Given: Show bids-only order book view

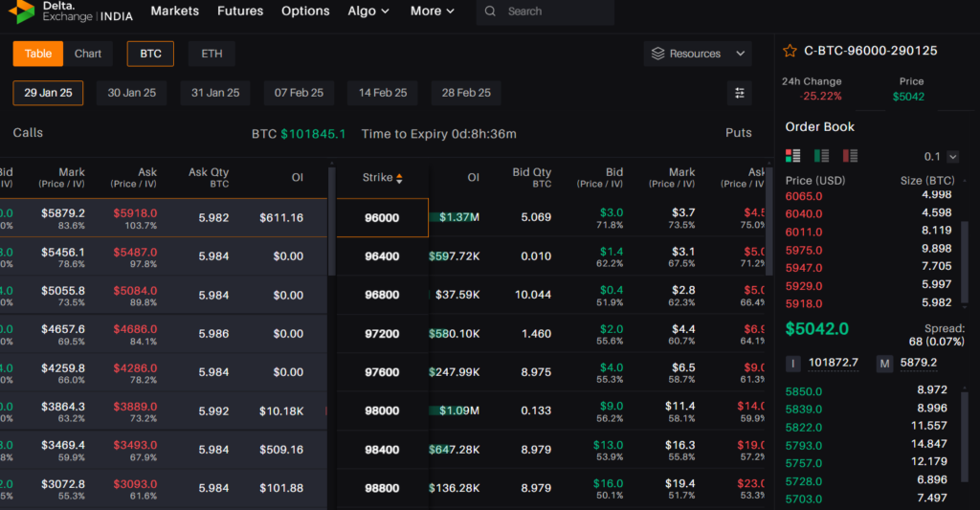Looking at the screenshot, I should 821,156.
